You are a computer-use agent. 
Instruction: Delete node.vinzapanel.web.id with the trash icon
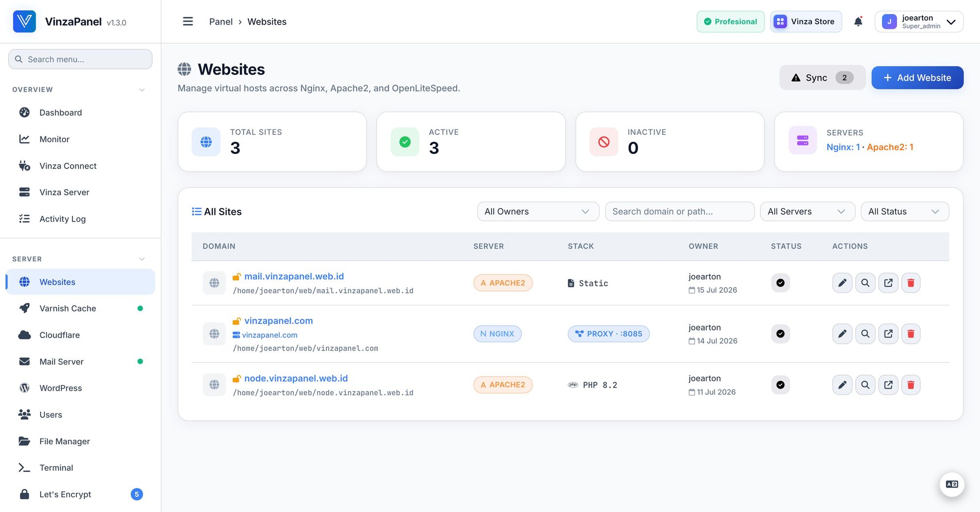pos(911,385)
